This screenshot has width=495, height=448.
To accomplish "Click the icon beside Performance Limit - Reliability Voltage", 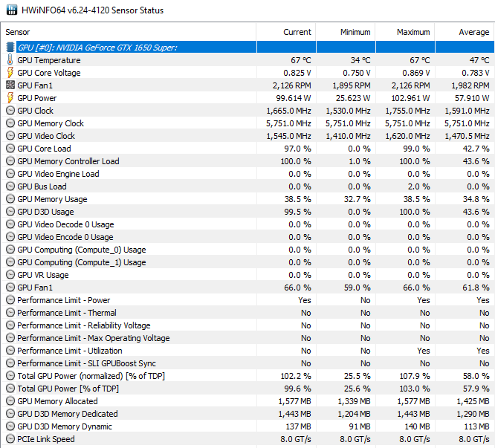I will [10, 325].
